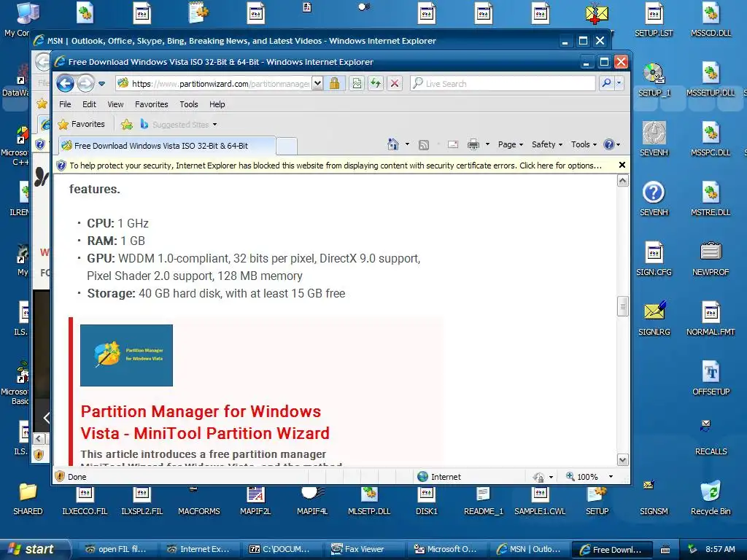Click the Read Mail icon

pyautogui.click(x=453, y=144)
